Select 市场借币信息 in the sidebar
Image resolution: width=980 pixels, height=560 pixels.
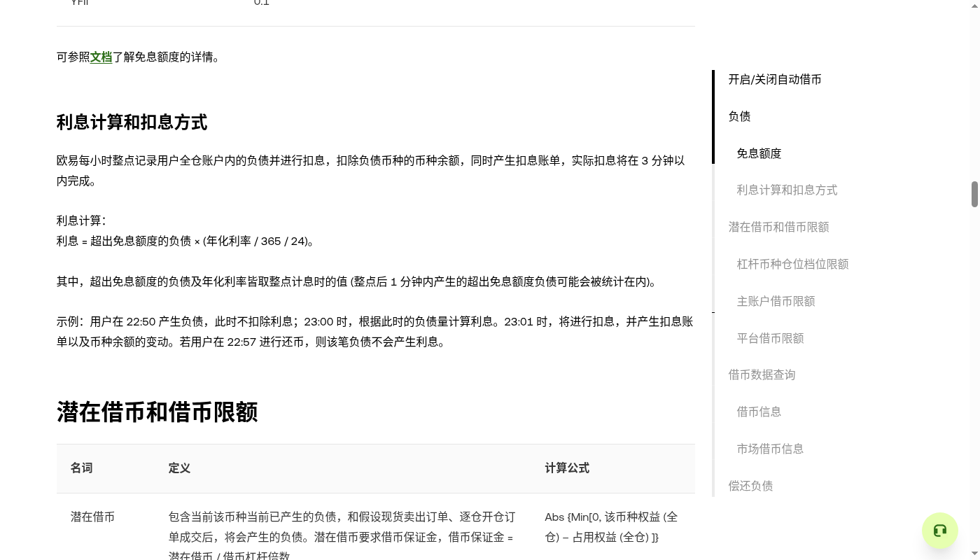tap(770, 449)
